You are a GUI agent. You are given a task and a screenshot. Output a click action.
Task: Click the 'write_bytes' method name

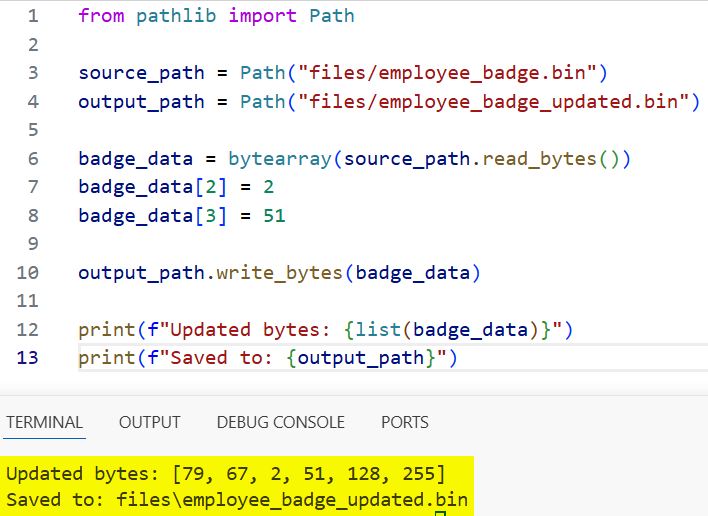[279, 273]
